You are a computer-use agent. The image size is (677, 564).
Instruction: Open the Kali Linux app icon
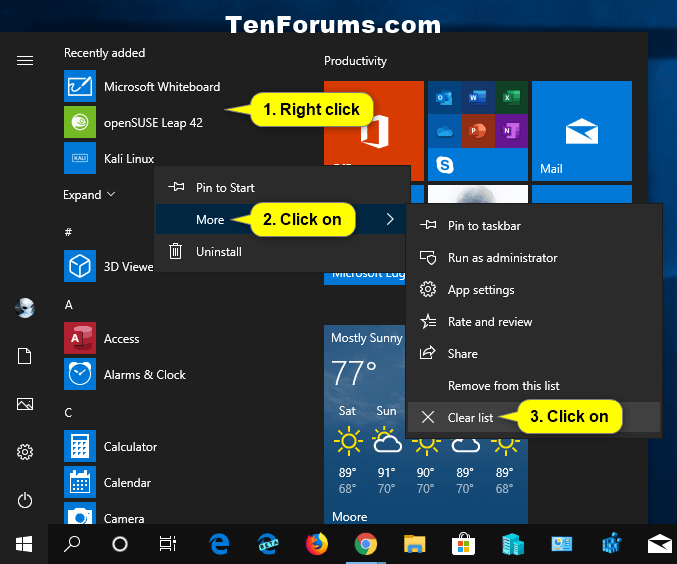tap(80, 158)
